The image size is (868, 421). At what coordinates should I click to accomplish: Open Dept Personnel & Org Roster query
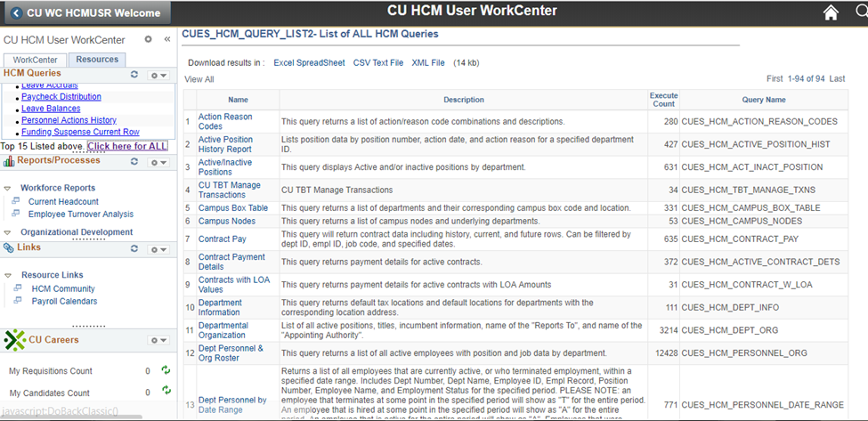(231, 353)
